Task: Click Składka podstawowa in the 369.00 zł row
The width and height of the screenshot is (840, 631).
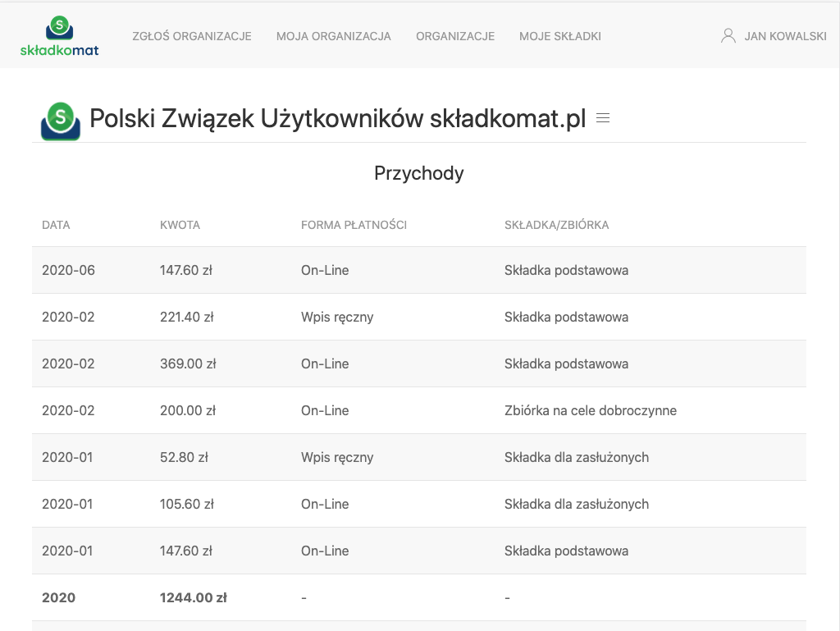Action: point(566,364)
